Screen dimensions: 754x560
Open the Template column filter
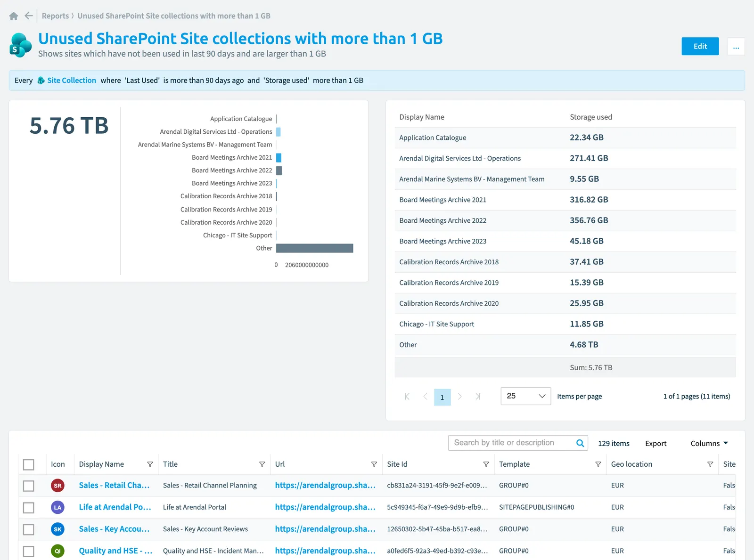pos(598,464)
